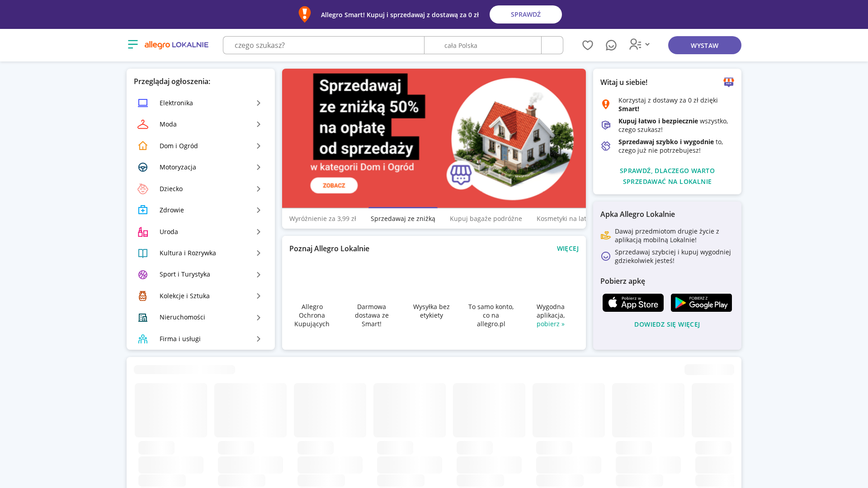Expand the Moda category chevron
868x488 pixels.
tap(259, 124)
